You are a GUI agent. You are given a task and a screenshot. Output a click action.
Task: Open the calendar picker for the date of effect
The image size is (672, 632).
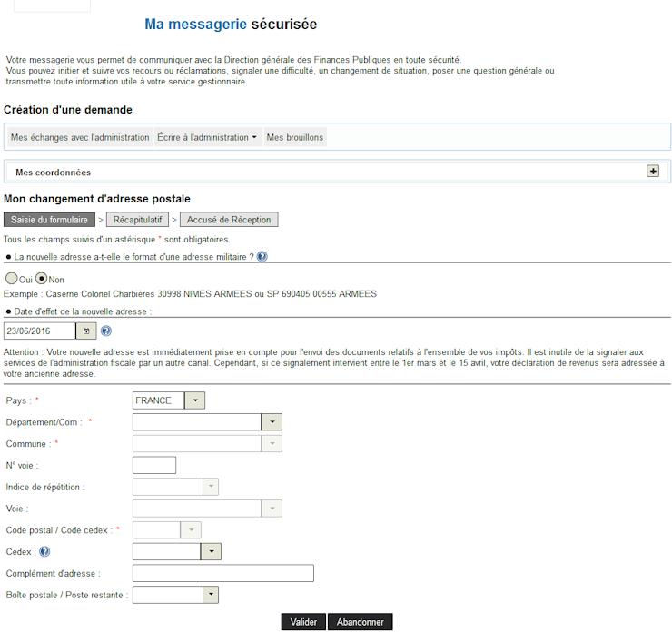click(x=86, y=331)
